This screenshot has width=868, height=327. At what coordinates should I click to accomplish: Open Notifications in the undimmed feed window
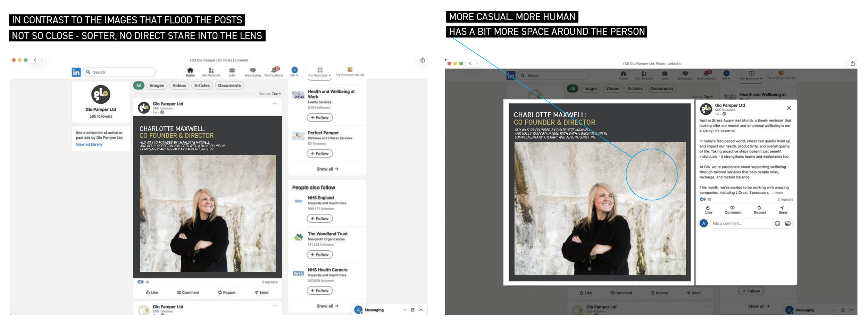point(274,72)
